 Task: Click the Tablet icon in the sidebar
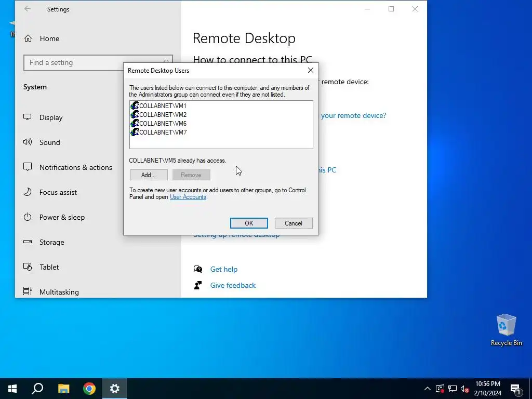pos(28,267)
